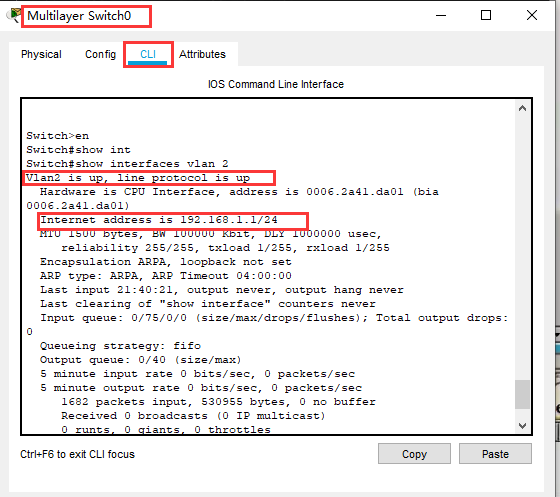Maximize the Multilayer Switch0 window

[486, 15]
